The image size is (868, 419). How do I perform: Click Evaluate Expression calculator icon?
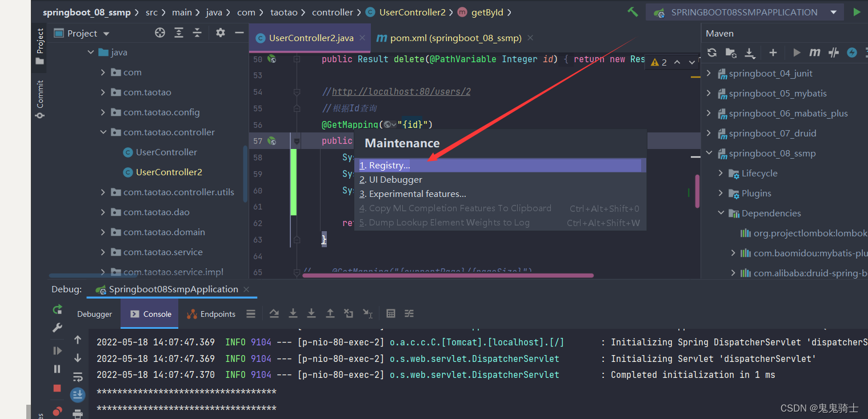tap(391, 313)
